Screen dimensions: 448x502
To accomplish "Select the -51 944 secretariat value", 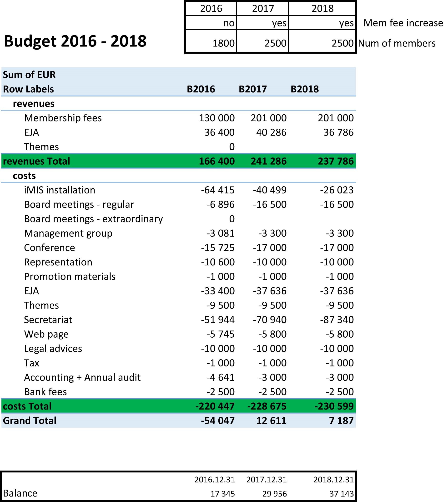I will [x=218, y=320].
